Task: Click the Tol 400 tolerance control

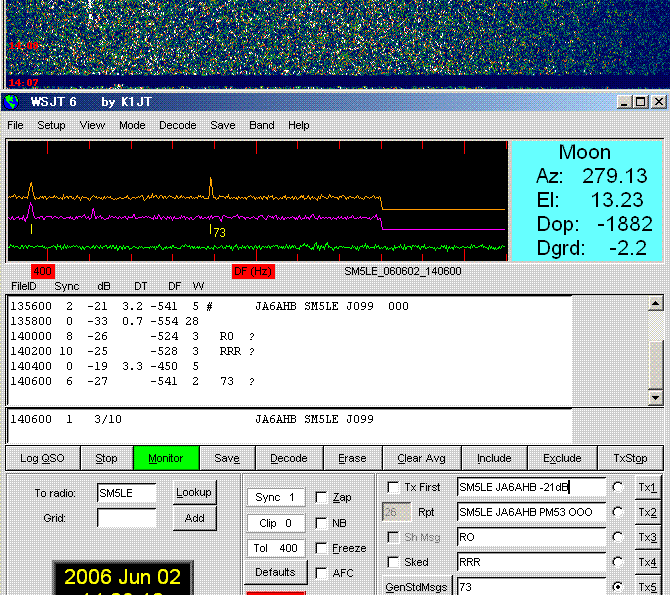Action: (273, 548)
